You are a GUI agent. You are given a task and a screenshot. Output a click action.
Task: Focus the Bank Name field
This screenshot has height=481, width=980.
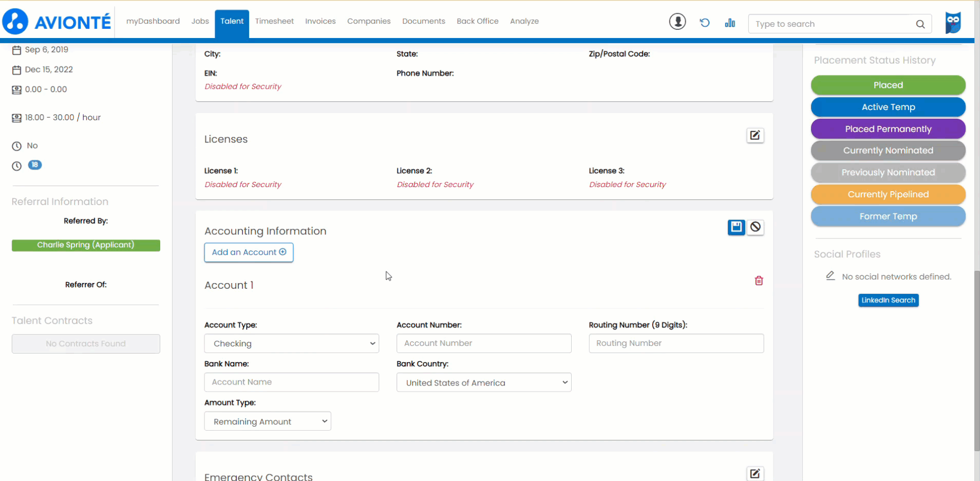[x=292, y=382]
